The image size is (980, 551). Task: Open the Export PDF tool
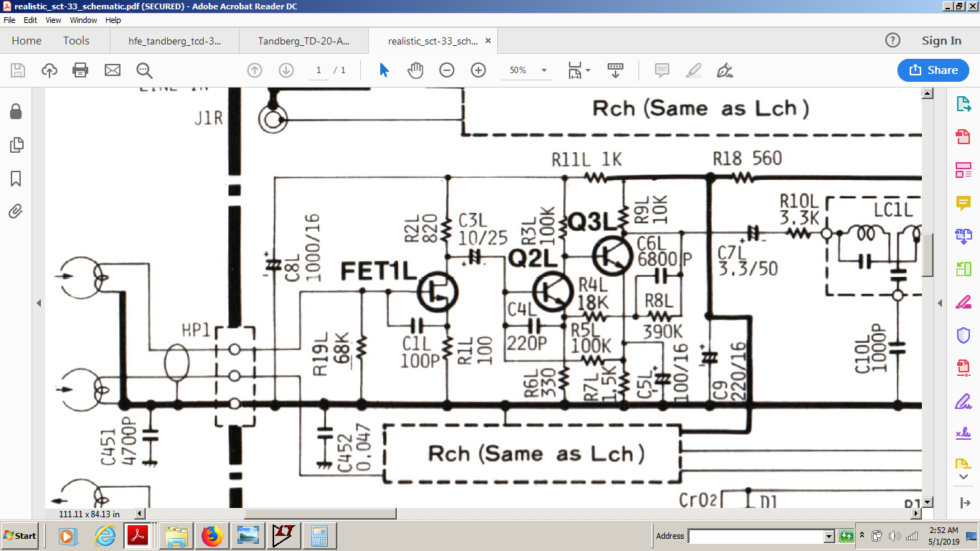pyautogui.click(x=963, y=105)
